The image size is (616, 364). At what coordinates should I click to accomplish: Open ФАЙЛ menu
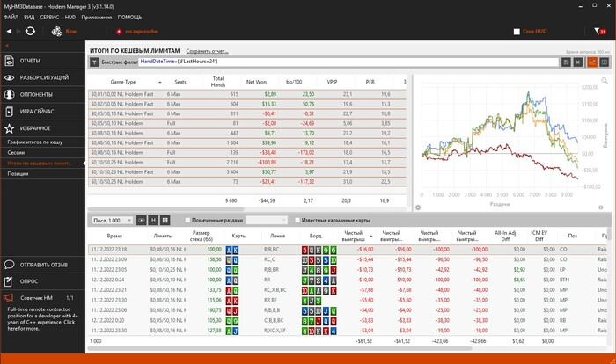11,18
